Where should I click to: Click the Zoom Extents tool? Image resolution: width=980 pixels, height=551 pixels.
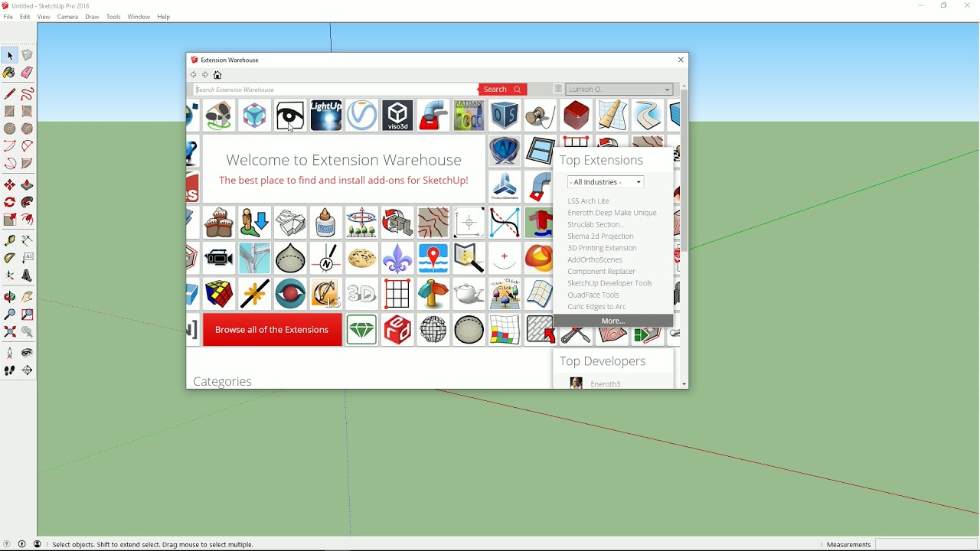coord(10,332)
